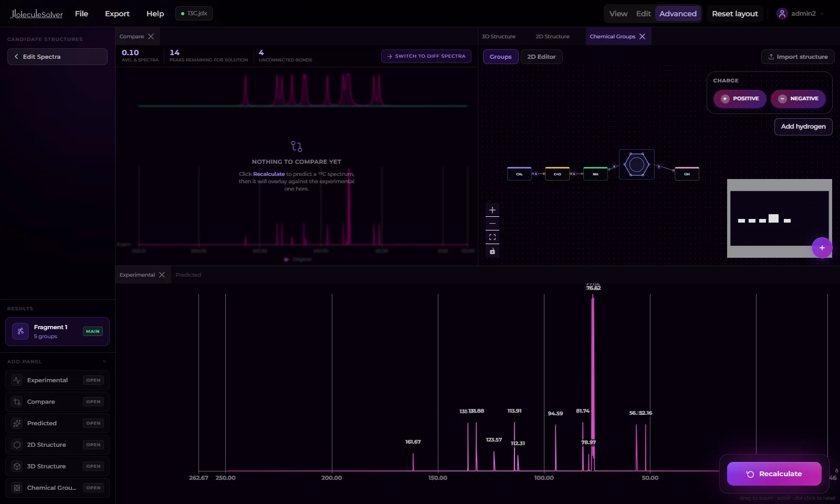Go back via Edit Spectra button

57,57
